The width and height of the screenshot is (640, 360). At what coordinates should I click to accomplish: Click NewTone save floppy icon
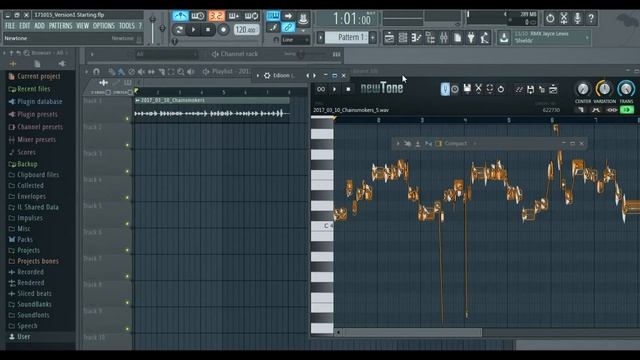pyautogui.click(x=467, y=89)
